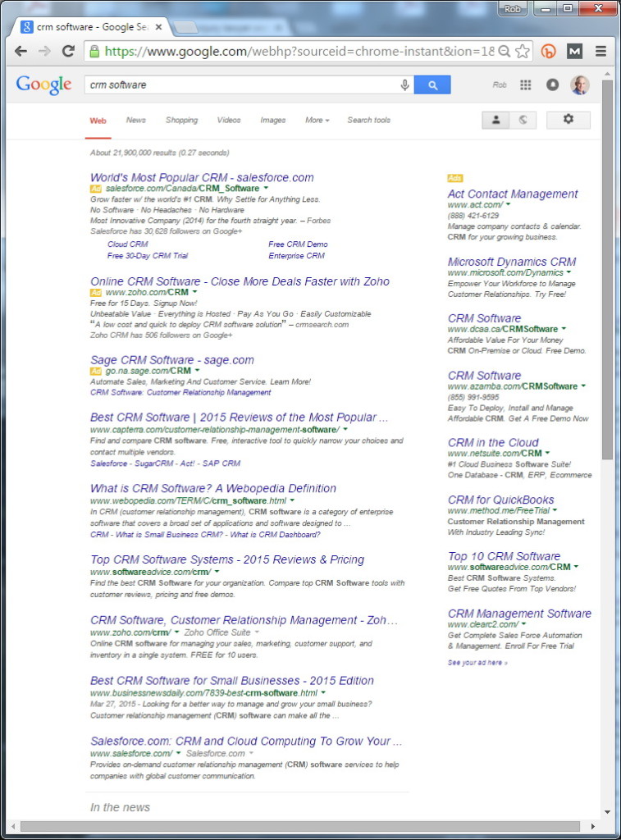The image size is (621, 840).
Task: Click the Rob profile button in title bar
Action: [512, 9]
